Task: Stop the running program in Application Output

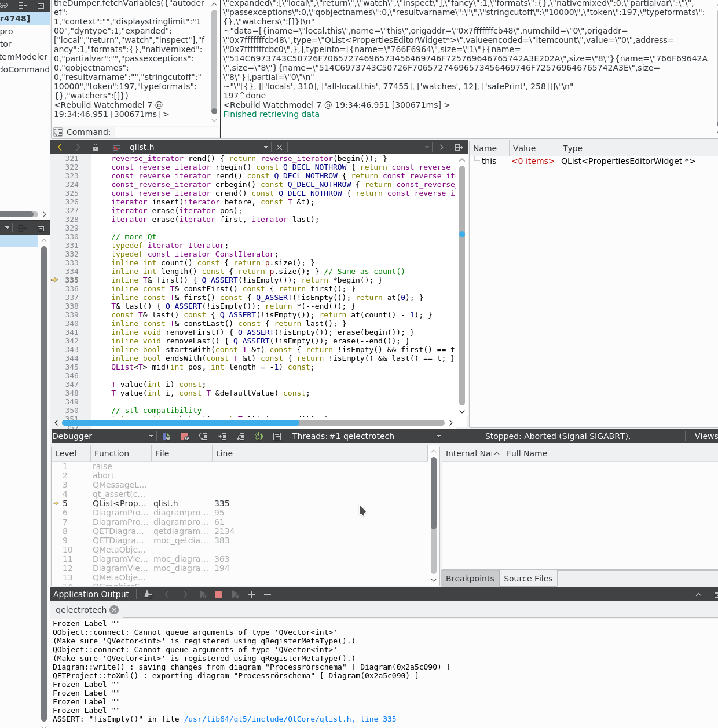Action: (x=219, y=594)
